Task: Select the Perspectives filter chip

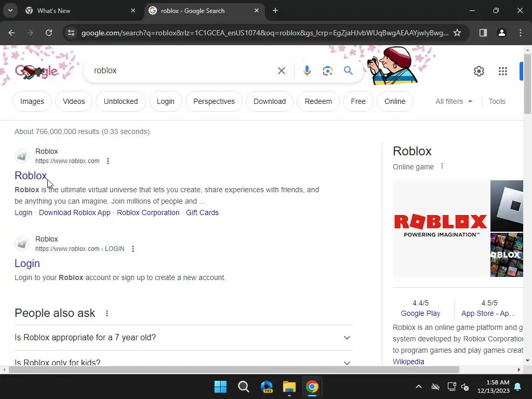Action: (x=214, y=101)
